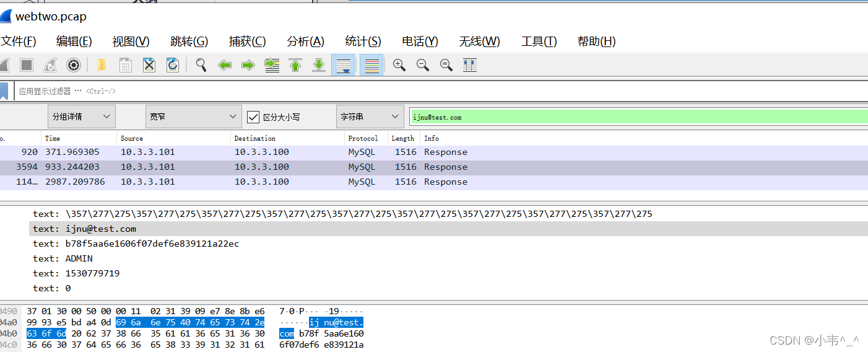Open the 跳转(G) menu
The width and height of the screenshot is (868, 352).
point(189,42)
